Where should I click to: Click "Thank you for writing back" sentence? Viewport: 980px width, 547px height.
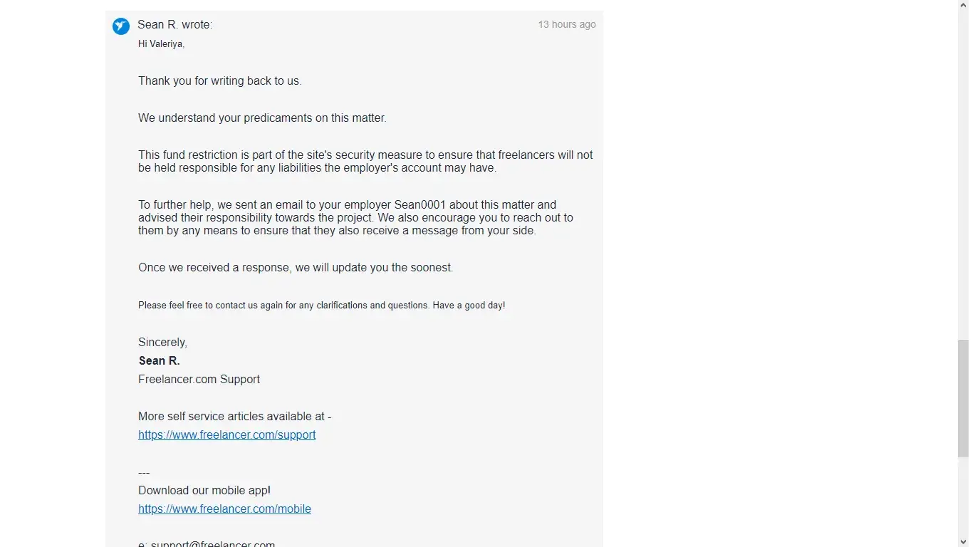[x=219, y=81]
